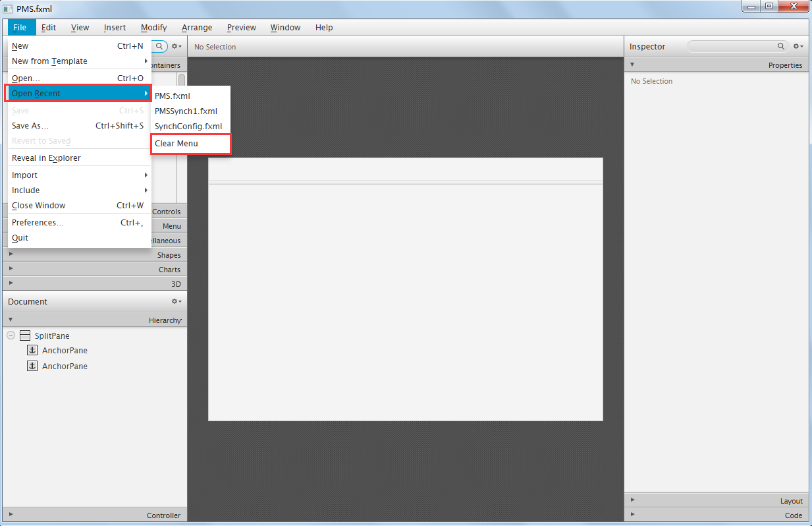
Task: Open the Preview menu
Action: point(241,27)
